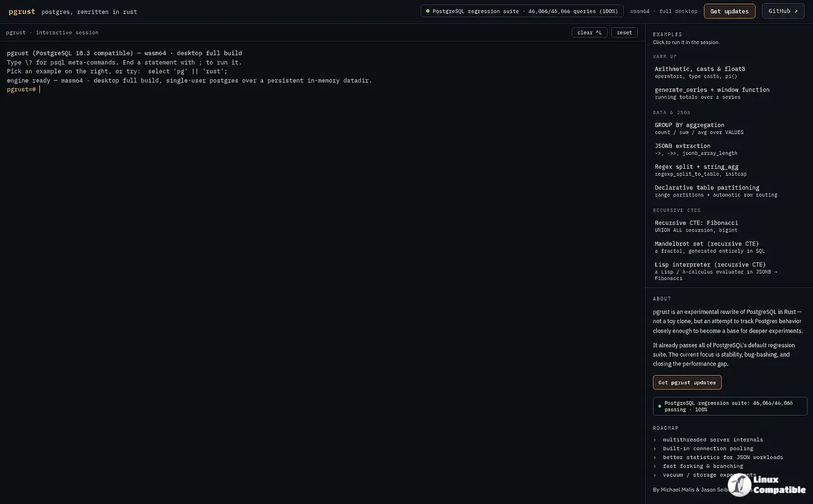
Task: Click 'fast forking & branching' roadmap item
Action: [x=702, y=466]
